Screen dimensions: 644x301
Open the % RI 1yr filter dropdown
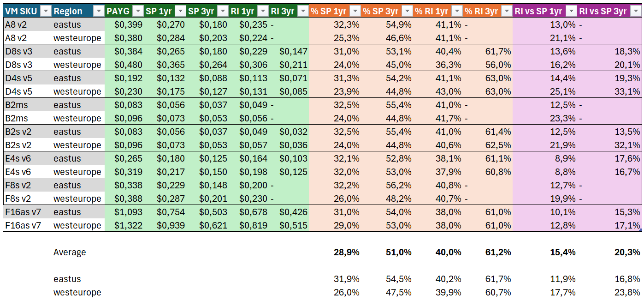point(455,12)
